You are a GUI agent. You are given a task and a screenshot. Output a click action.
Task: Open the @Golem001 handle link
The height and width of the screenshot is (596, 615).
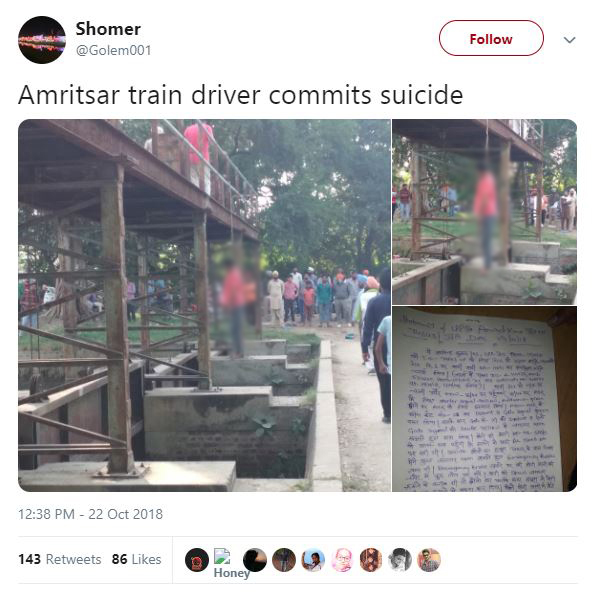pos(113,50)
